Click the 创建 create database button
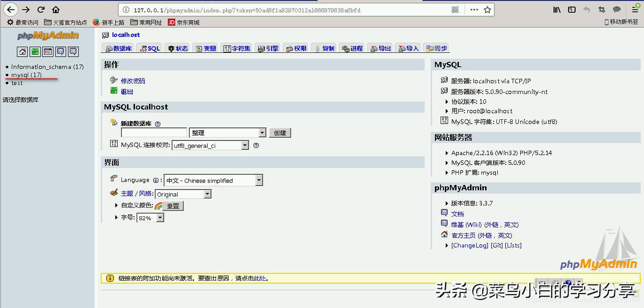This screenshot has height=308, width=644. pos(280,133)
